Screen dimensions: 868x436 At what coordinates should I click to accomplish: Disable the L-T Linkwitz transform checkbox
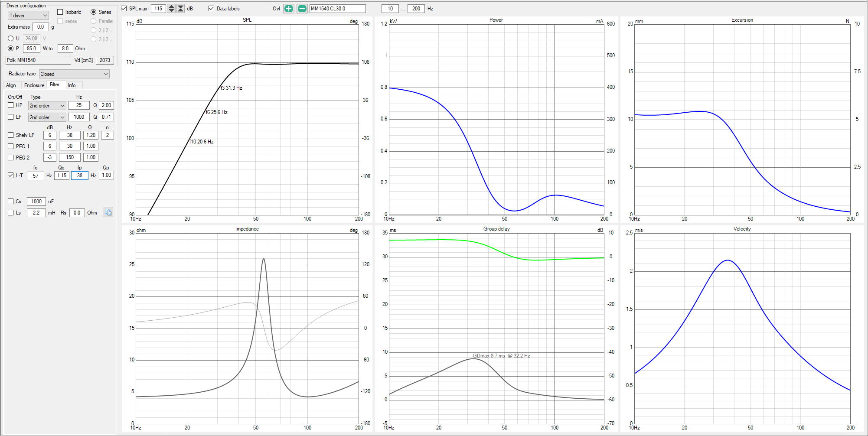pyautogui.click(x=11, y=176)
